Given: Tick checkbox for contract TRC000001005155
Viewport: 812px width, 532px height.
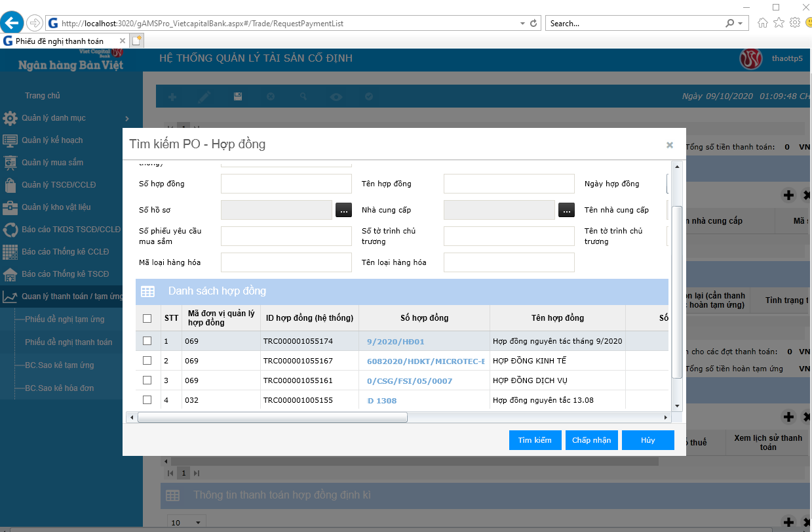Looking at the screenshot, I should (x=147, y=400).
